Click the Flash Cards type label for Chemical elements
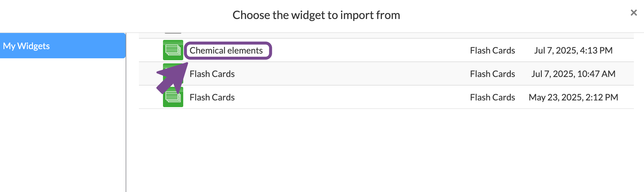Viewport: 644px width, 192px height. click(x=492, y=50)
